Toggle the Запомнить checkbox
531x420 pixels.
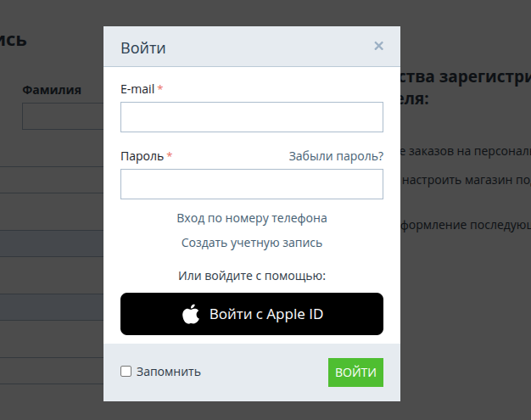[x=126, y=372]
